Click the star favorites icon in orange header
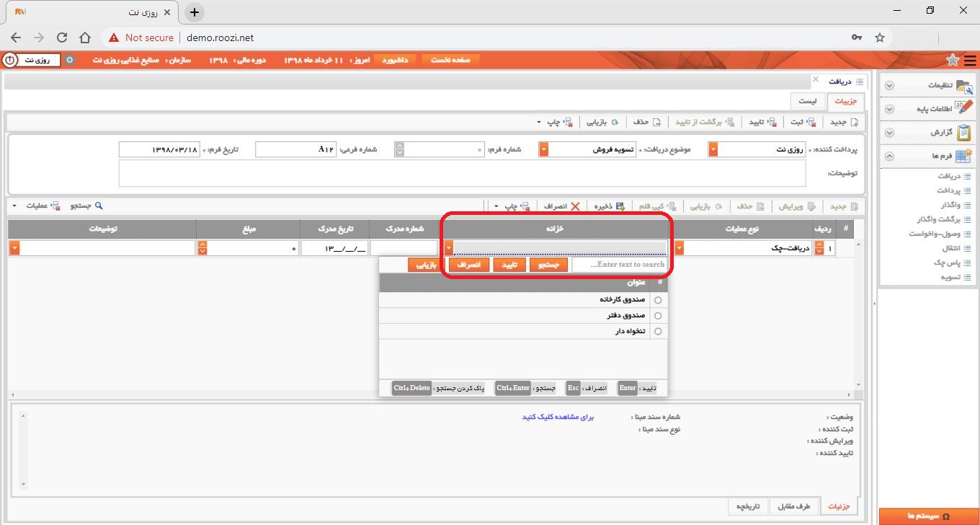Viewport: 980px width, 525px height. pos(953,60)
